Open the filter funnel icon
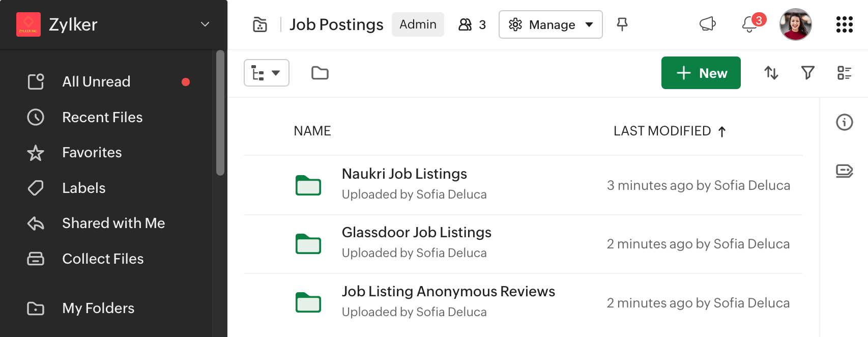This screenshot has height=337, width=868. coord(807,73)
